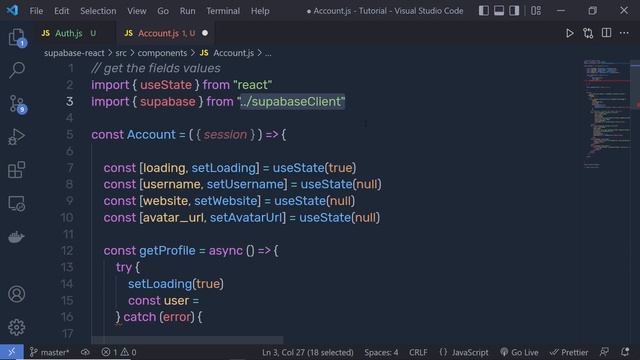Click line number 5 in gutter
The image size is (640, 360).
click(70, 135)
